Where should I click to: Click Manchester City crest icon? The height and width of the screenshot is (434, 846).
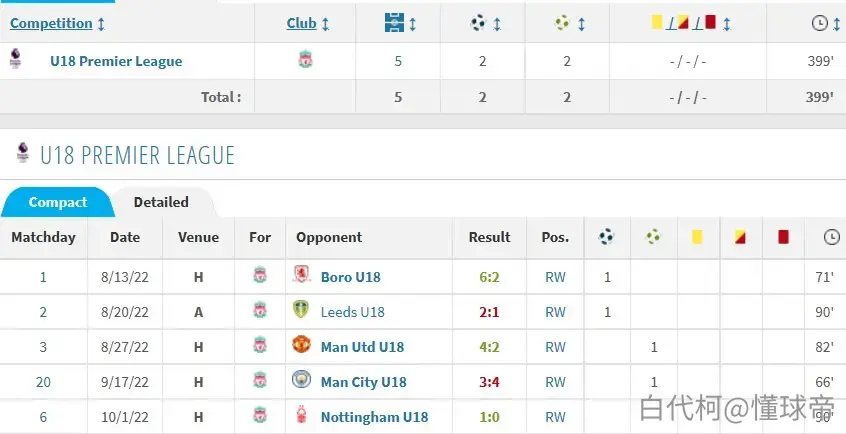(301, 380)
